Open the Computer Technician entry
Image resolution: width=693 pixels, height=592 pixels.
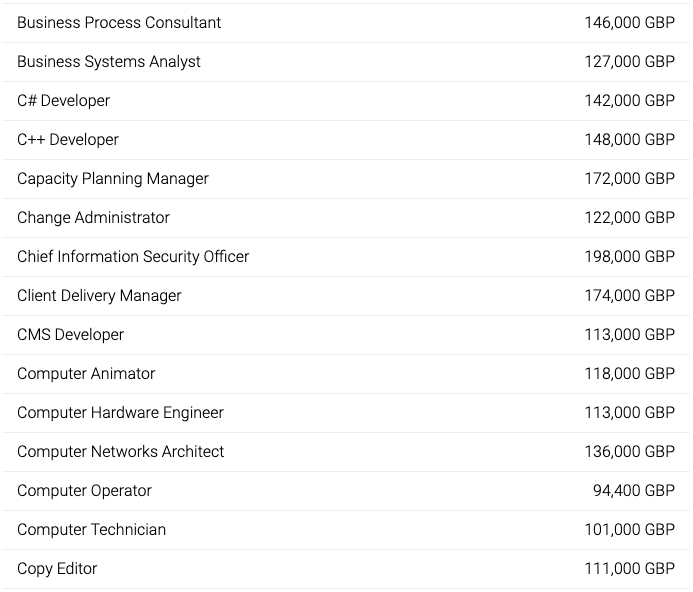pyautogui.click(x=91, y=530)
